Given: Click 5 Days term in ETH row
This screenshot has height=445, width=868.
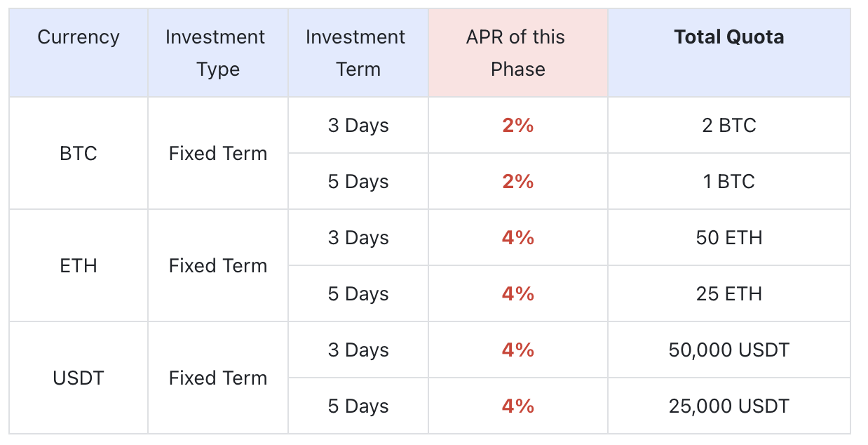Looking at the screenshot, I should pos(358,294).
